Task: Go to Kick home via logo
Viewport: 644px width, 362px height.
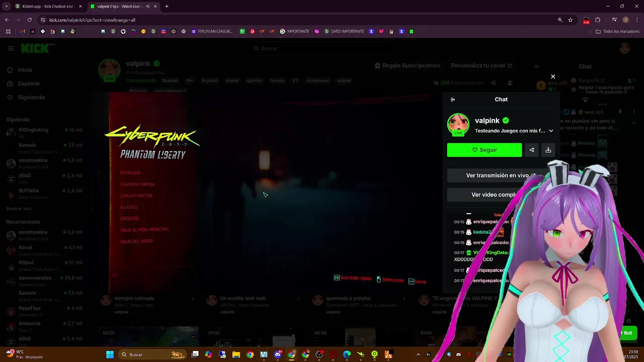Action: pyautogui.click(x=36, y=48)
